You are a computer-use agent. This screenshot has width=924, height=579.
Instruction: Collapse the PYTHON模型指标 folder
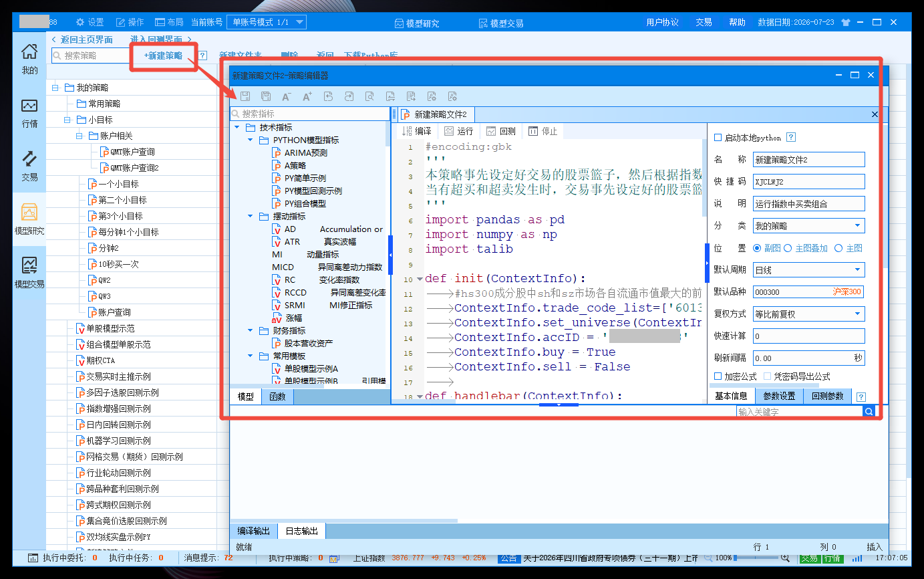(250, 140)
